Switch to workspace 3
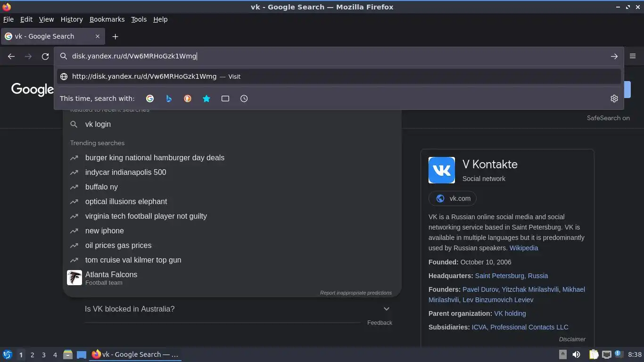Viewport: 644px width, 362px height. coord(43,355)
